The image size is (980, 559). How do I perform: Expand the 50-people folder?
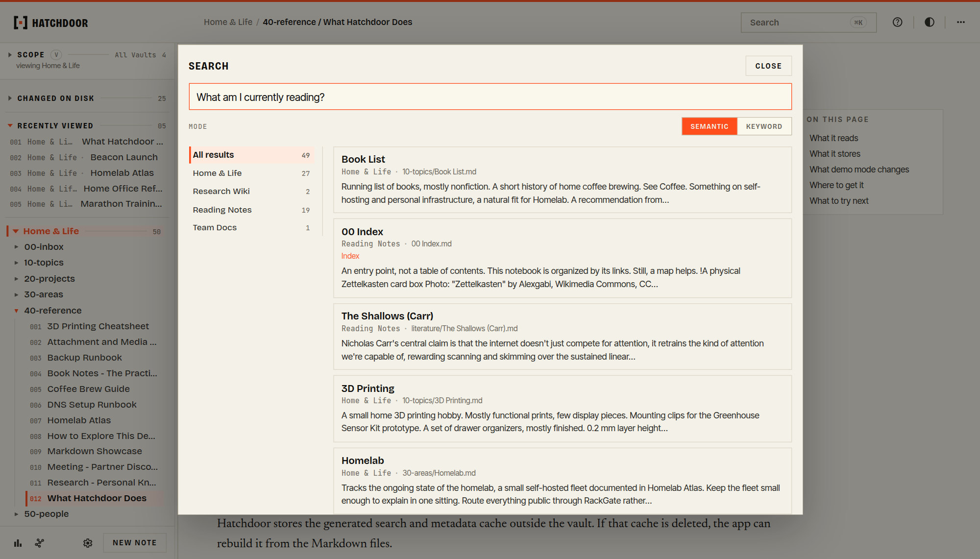click(16, 514)
